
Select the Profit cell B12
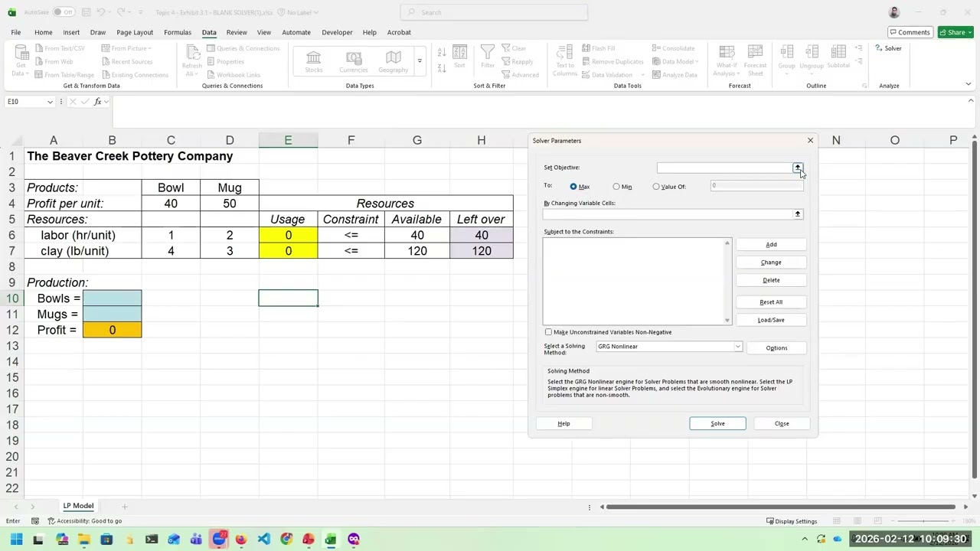[112, 330]
